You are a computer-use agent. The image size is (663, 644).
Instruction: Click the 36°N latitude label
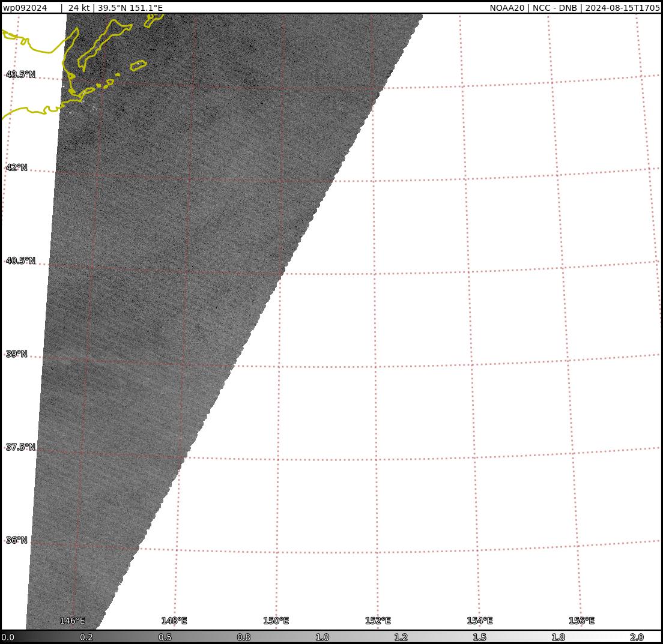pyautogui.click(x=17, y=540)
